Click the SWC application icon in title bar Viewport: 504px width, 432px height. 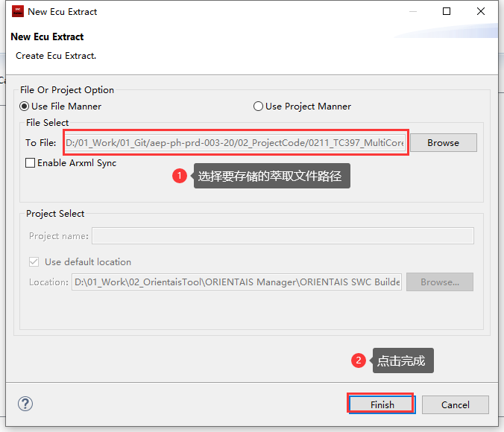16,11
